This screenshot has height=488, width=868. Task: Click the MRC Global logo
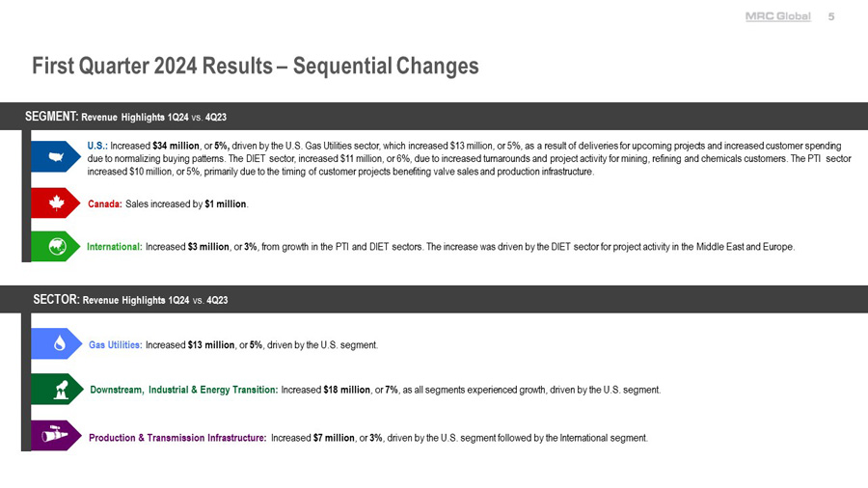click(x=777, y=16)
